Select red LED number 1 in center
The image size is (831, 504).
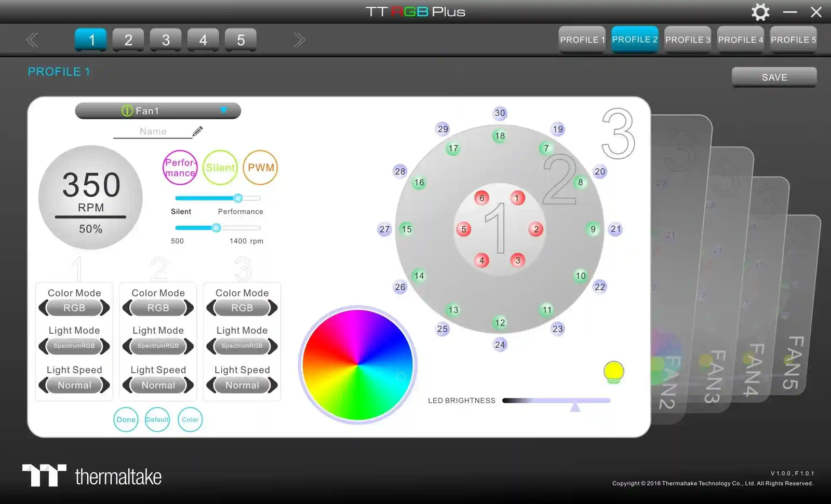[516, 198]
